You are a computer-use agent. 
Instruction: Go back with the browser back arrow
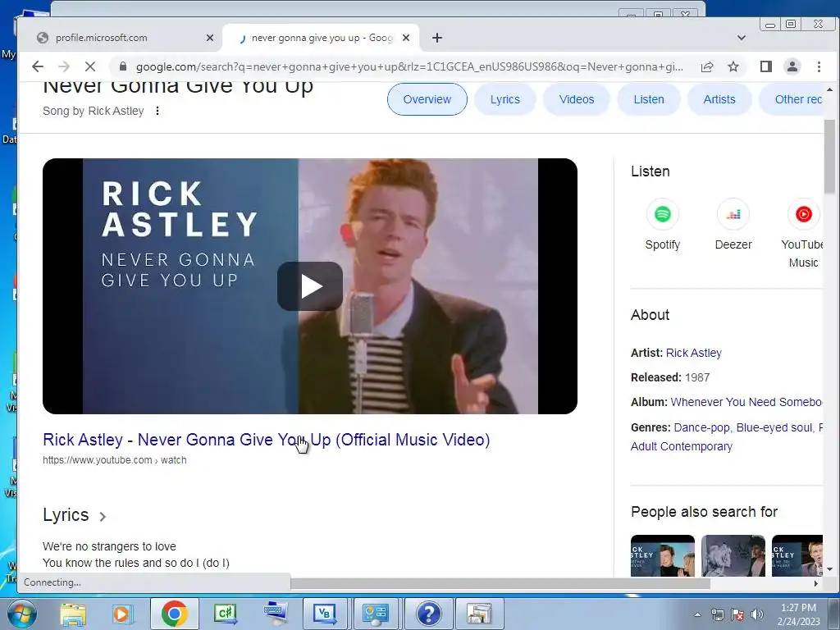38,66
